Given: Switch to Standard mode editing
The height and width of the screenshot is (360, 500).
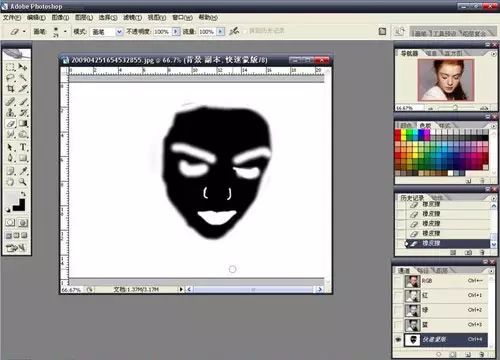Looking at the screenshot, I should [10, 222].
